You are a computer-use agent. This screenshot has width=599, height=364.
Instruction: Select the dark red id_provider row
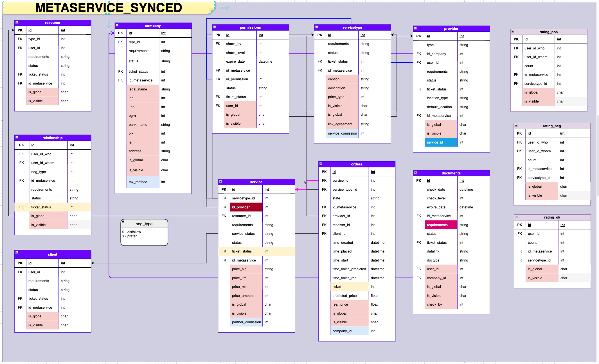[246, 207]
